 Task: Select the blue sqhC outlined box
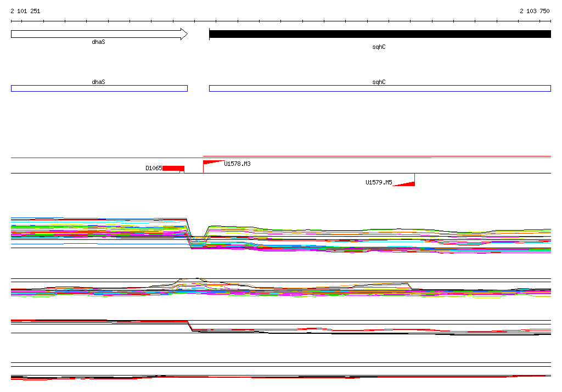pos(380,88)
